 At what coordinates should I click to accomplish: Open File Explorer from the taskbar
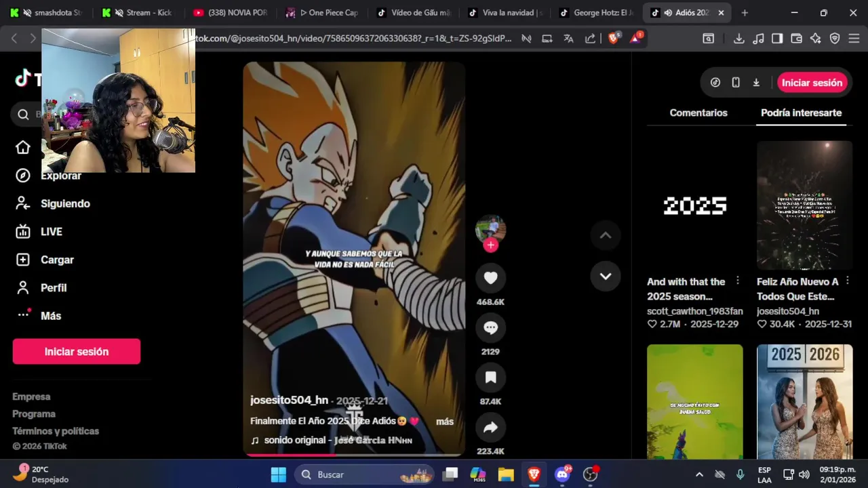tap(506, 474)
